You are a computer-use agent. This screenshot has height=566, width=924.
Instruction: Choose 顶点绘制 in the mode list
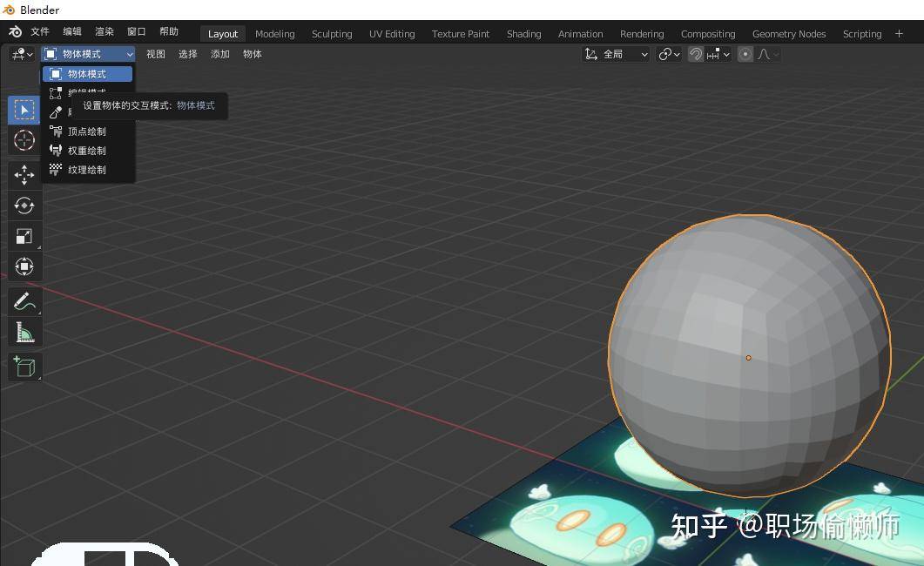click(87, 131)
